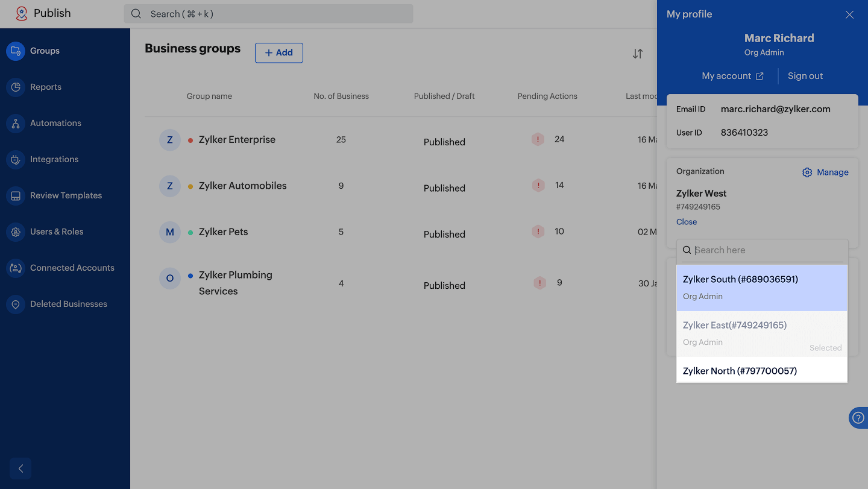
Task: Collapse the left sidebar with the arrow
Action: click(x=20, y=468)
